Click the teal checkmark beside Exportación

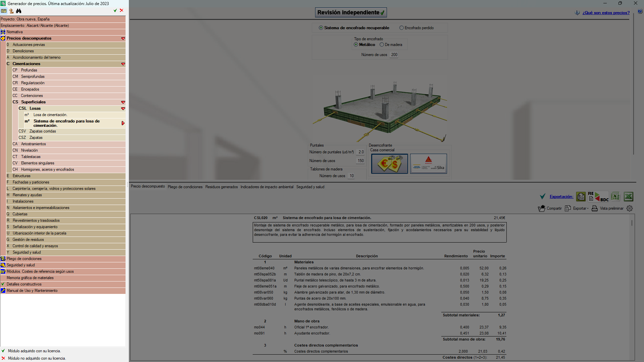coord(542,197)
